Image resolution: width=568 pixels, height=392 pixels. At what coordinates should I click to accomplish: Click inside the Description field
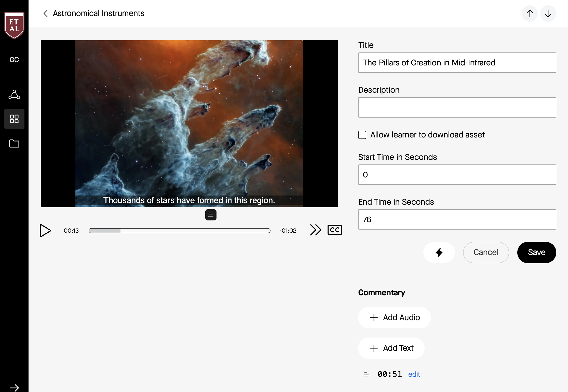click(457, 107)
